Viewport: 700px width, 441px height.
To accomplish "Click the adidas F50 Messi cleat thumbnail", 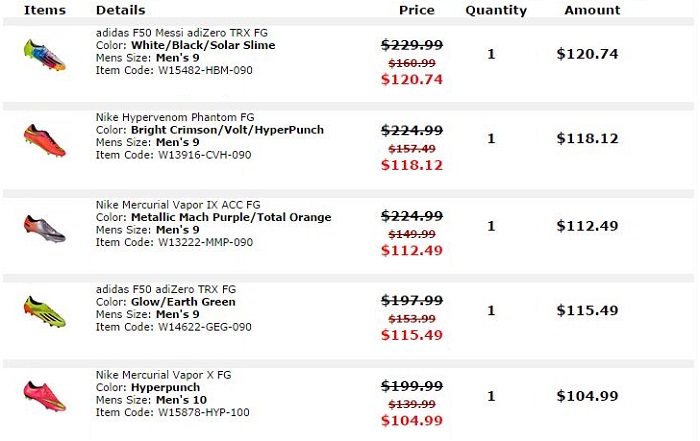I will tap(44, 54).
